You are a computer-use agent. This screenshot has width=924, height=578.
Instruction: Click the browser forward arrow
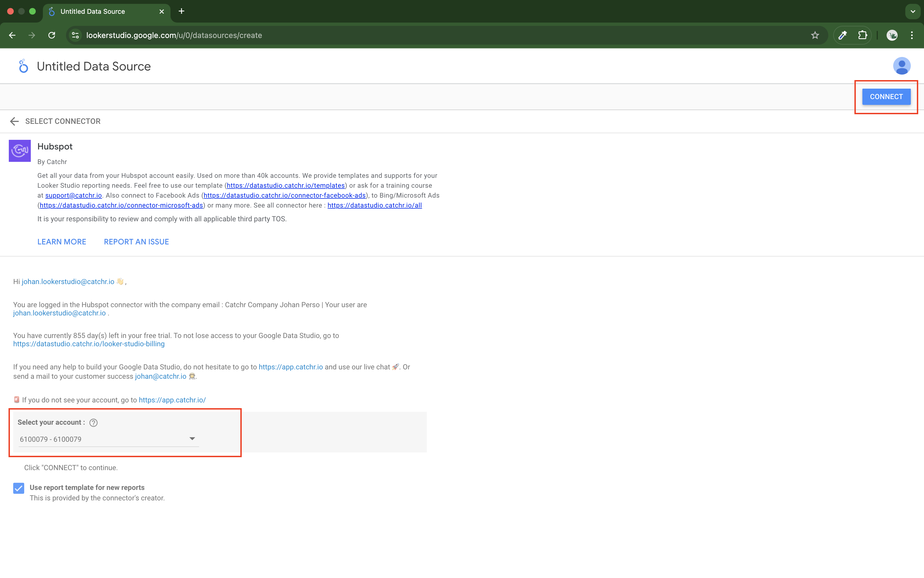32,35
